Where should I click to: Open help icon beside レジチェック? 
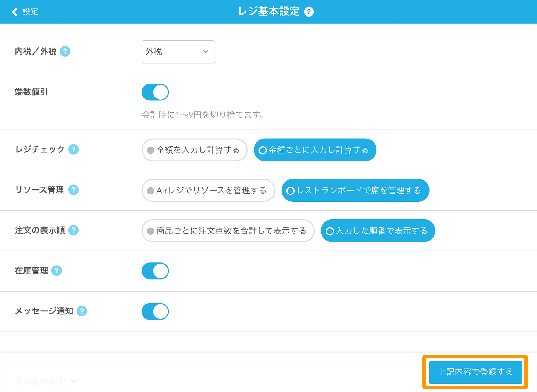click(74, 149)
